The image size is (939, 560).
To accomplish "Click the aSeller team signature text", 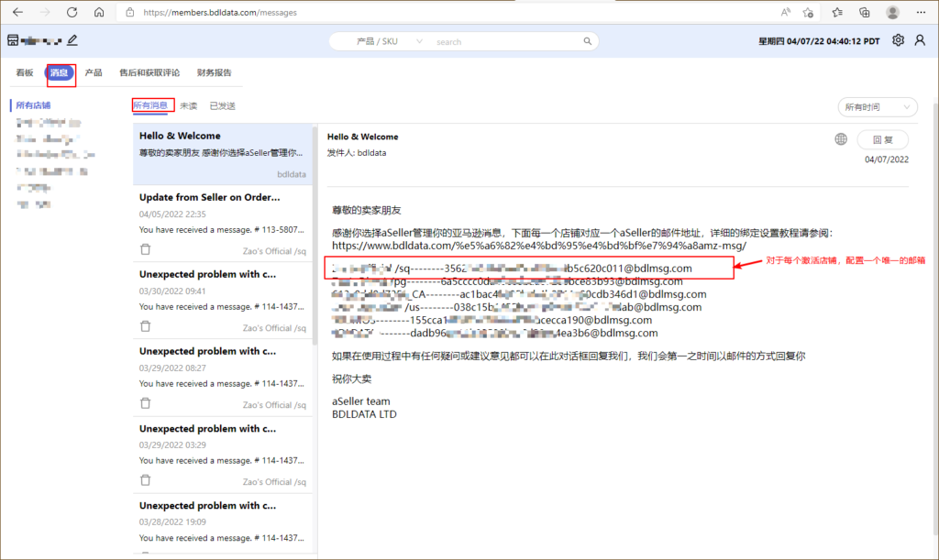I will (361, 401).
